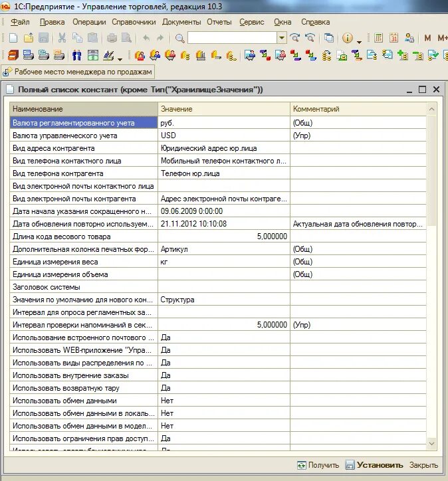Open dropdown arrow beside pen signature icon
Screen dimensions: 448x481
coord(120,59)
